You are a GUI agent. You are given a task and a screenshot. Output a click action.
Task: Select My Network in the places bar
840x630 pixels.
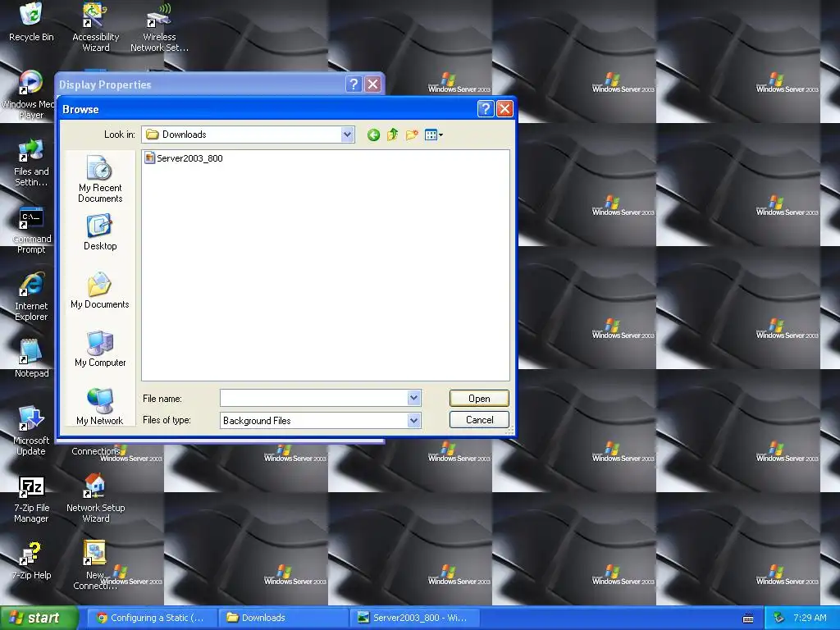click(99, 407)
